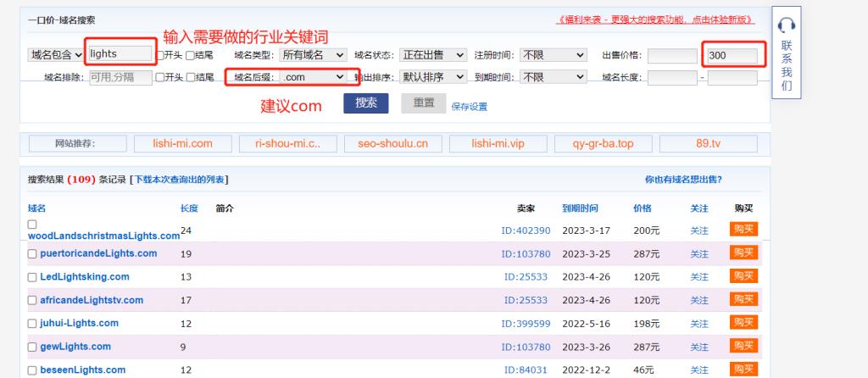Open recommended site ri-shou-mi.c..
This screenshot has width=868, height=378.
[288, 144]
